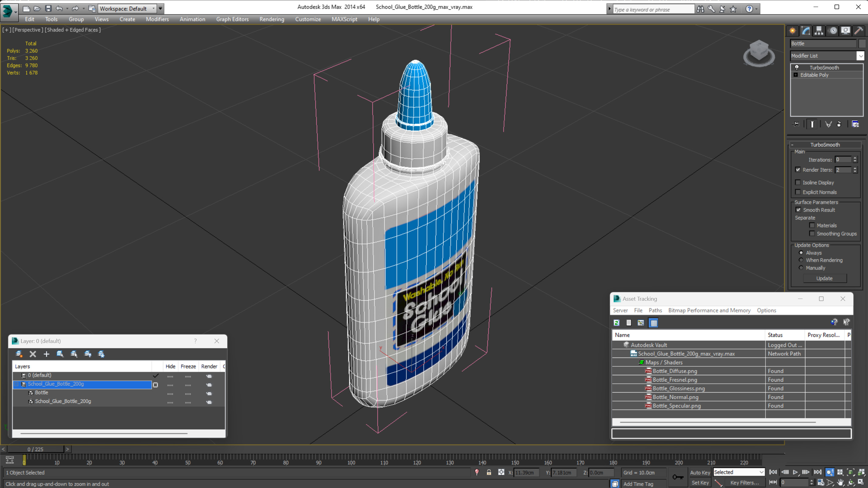Image resolution: width=868 pixels, height=488 pixels.
Task: Click Configure Modifier Sets icon
Action: coord(855,124)
